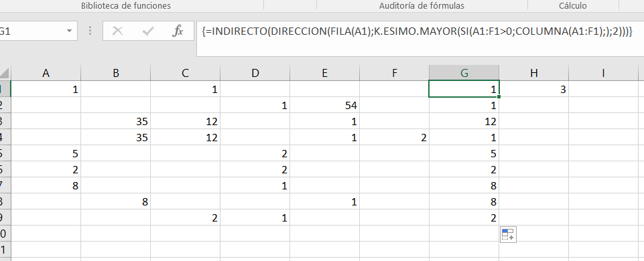This screenshot has height=261, width=644.
Task: Open the Auto Fill Options button below G9
Action: click(x=508, y=234)
